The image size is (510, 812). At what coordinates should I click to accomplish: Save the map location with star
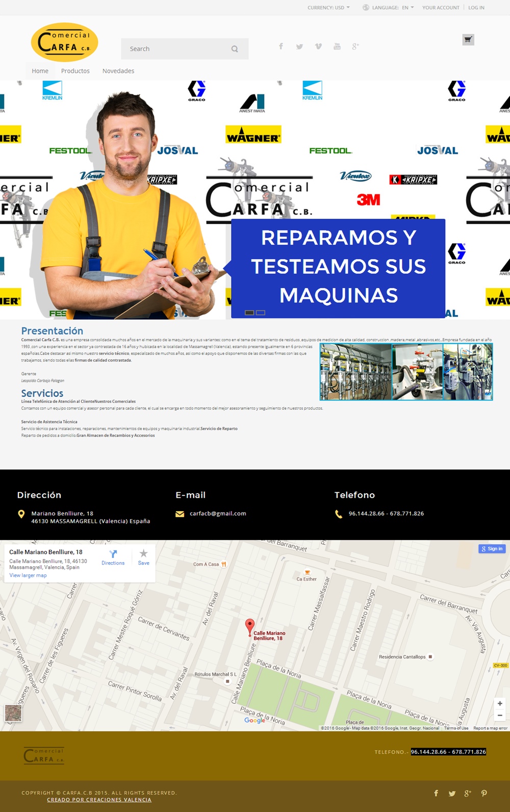[x=144, y=557]
